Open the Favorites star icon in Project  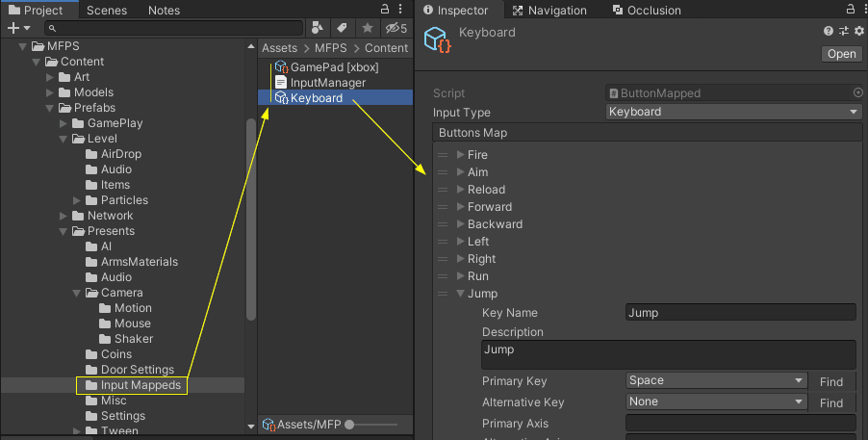[x=367, y=29]
